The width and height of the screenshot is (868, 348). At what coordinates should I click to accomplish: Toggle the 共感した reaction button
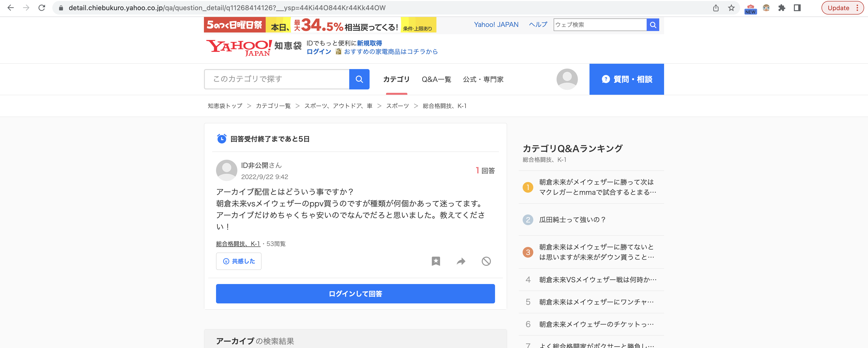point(239,261)
